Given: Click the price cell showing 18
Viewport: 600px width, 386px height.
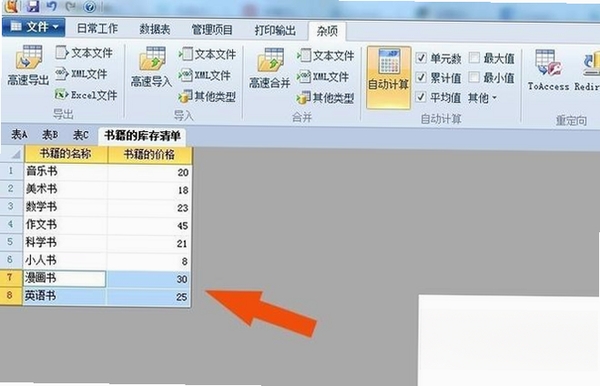Looking at the screenshot, I should 150,190.
